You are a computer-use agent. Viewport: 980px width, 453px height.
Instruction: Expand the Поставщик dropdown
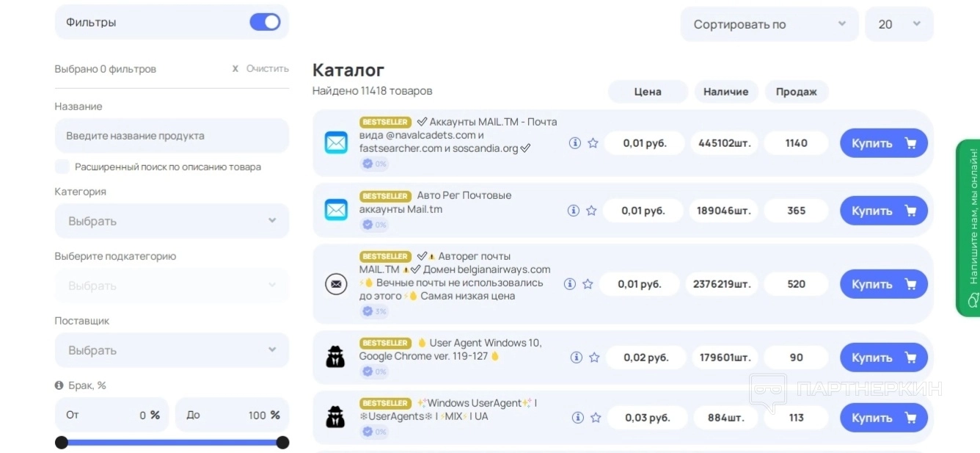[x=172, y=350]
